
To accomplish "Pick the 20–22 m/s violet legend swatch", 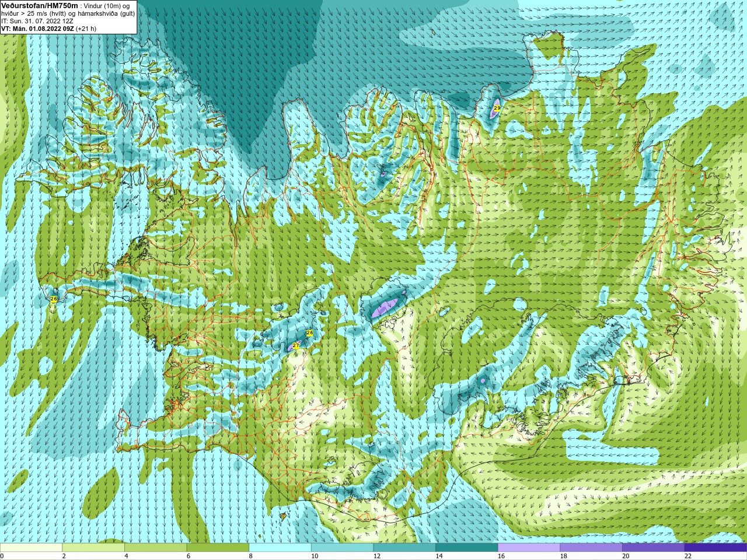I will (x=654, y=548).
